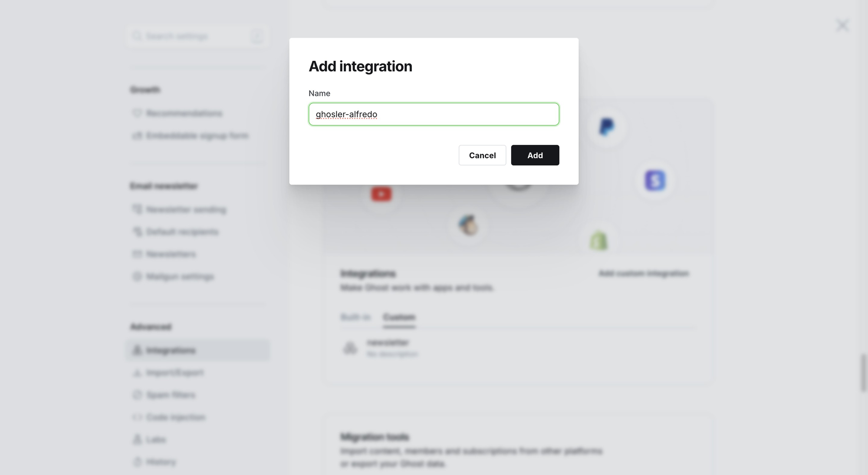Open Recommendations in the sidebar
Viewport: 868px width, 475px height.
click(184, 113)
